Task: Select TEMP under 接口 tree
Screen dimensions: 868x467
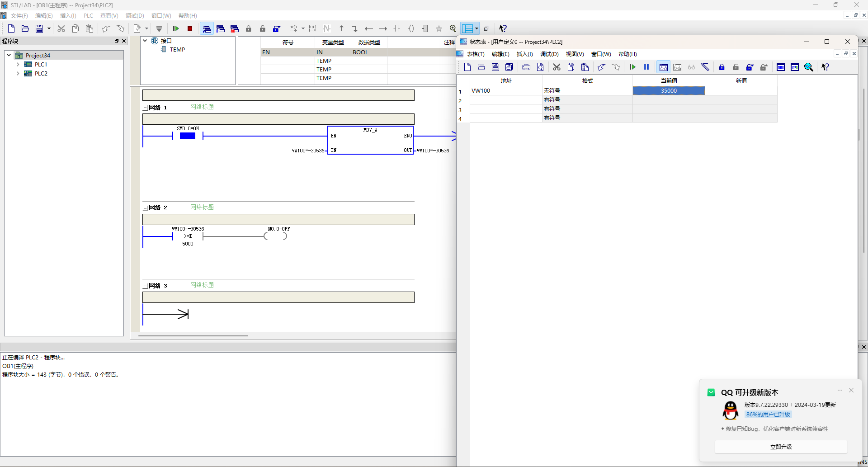Action: pos(177,50)
